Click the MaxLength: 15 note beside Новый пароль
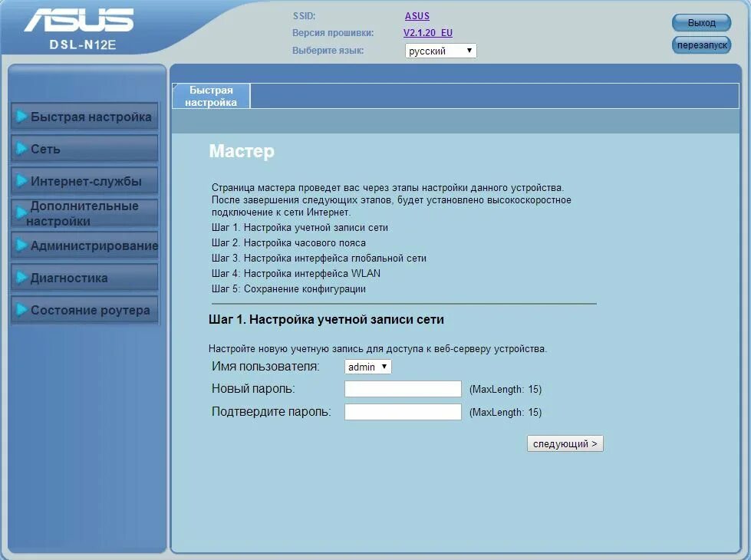 pyautogui.click(x=506, y=390)
